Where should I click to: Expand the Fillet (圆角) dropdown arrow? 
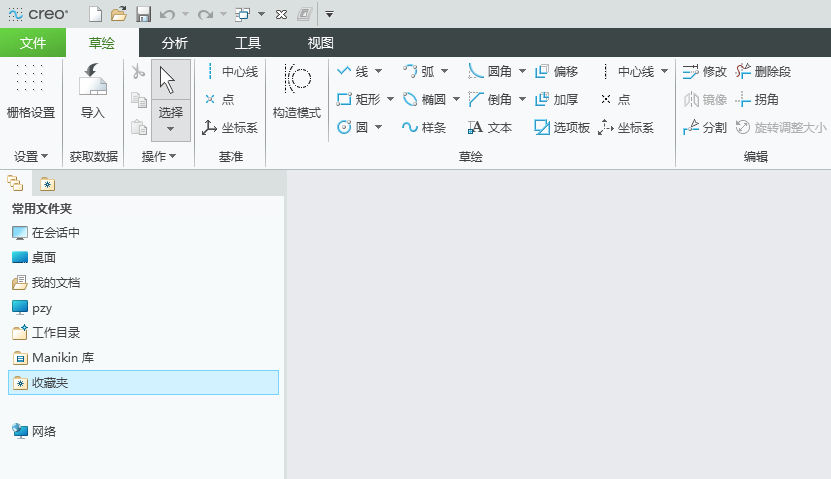[522, 71]
